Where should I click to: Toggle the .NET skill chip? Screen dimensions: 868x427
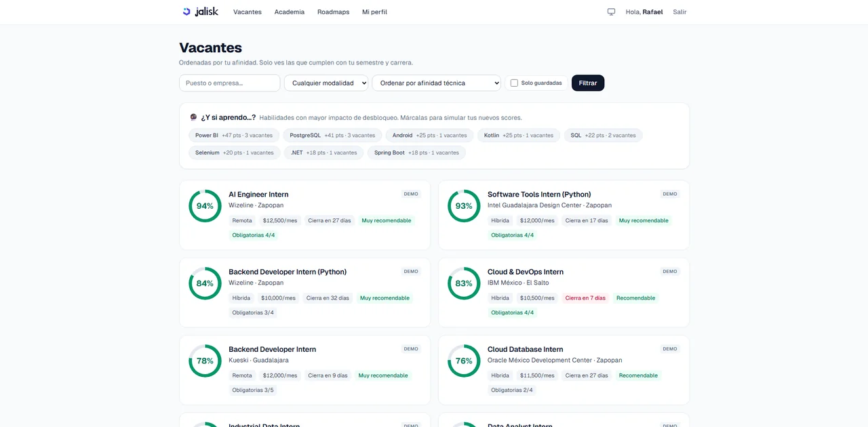[x=324, y=152]
